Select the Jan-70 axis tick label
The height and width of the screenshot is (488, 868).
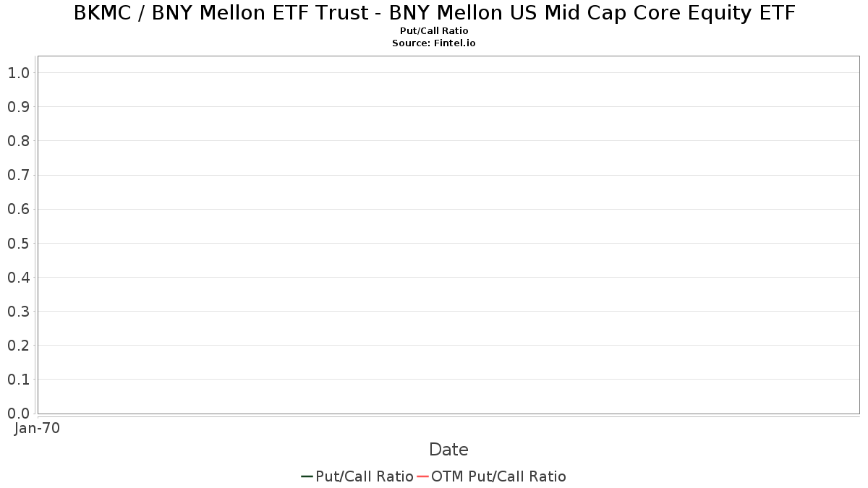38,428
